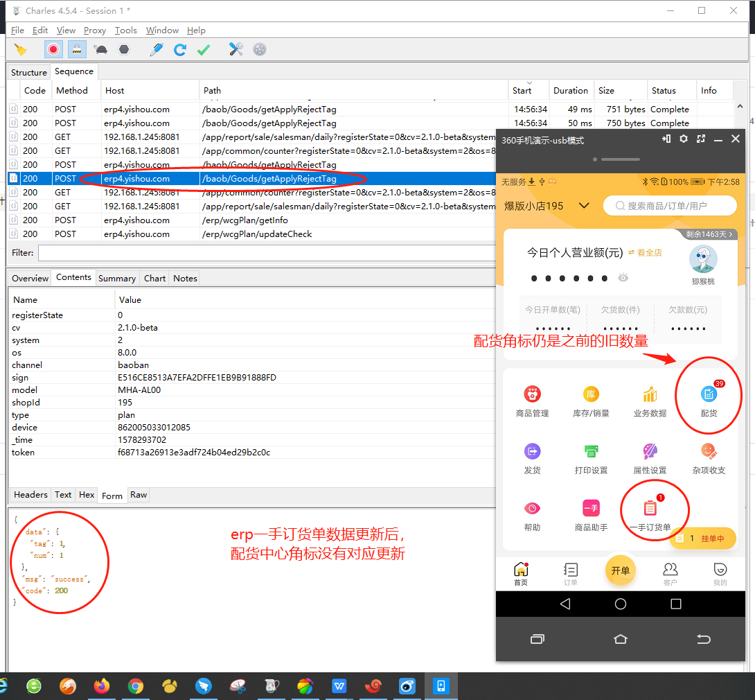Open the Summary tab
This screenshot has height=700, width=755.
[x=116, y=279]
